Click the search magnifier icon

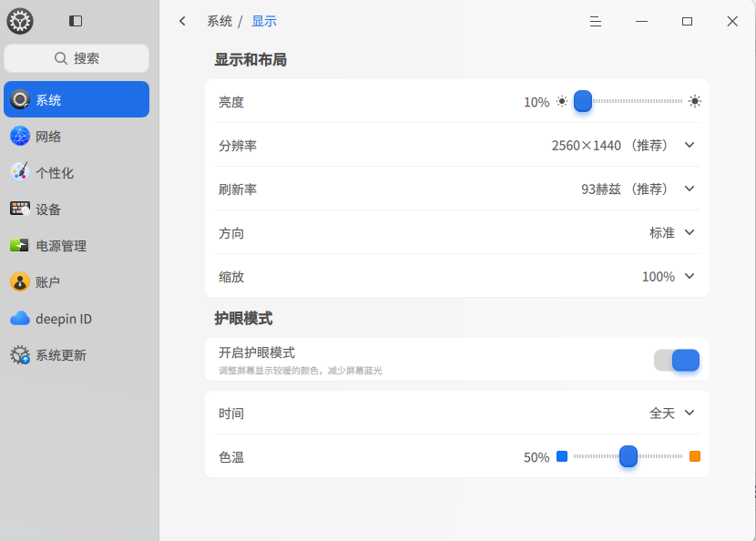pos(61,58)
